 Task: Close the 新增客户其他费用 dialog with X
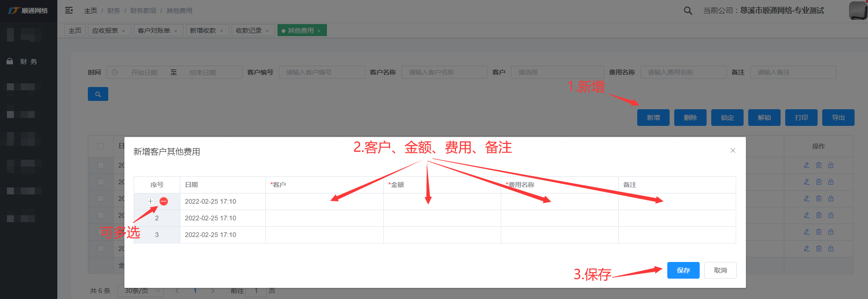pos(733,150)
